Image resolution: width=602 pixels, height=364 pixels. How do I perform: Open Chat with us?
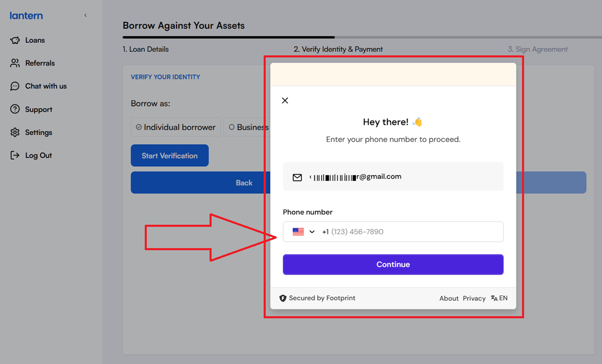coord(46,86)
